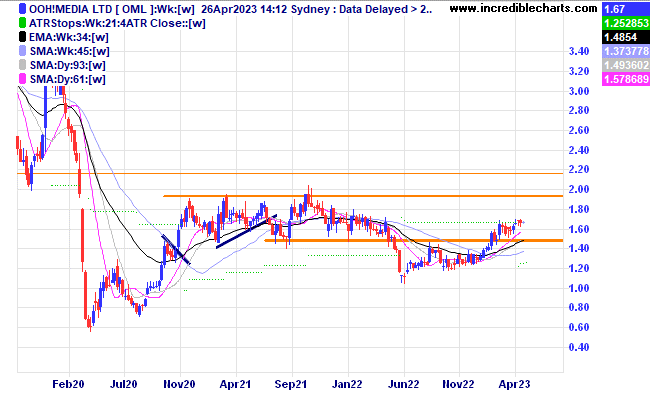Click the 2.80 price axis label
This screenshot has width=651, height=395.
point(579,110)
